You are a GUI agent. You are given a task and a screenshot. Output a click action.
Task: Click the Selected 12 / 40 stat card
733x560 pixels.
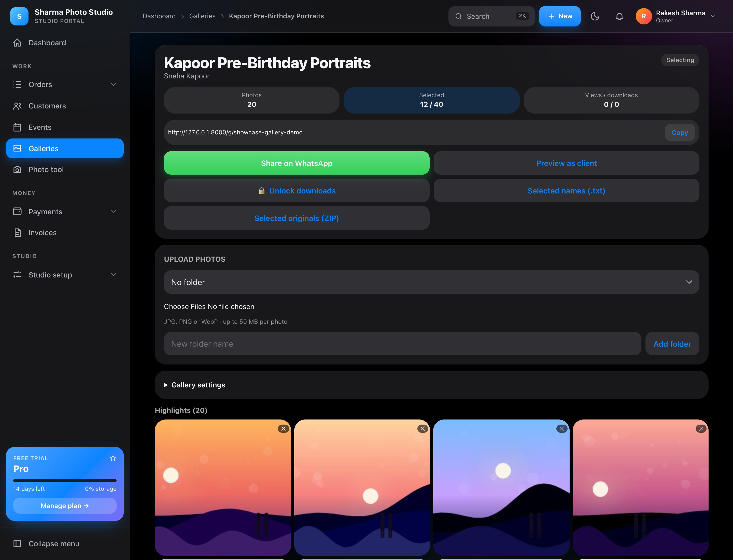[x=431, y=100]
